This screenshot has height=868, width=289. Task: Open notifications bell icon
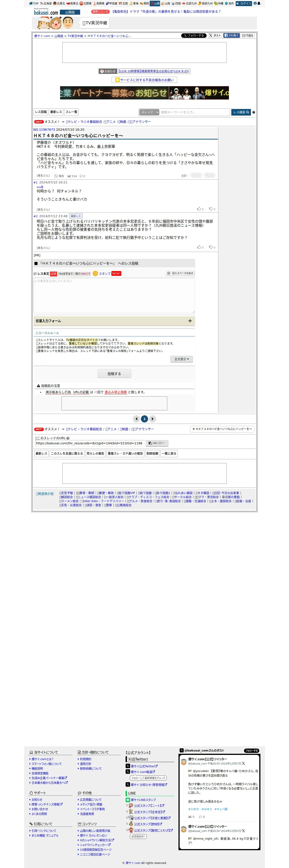(259, 3)
